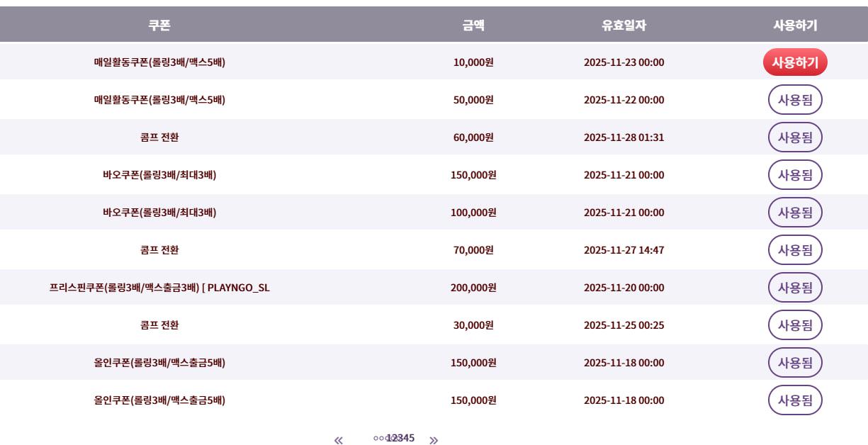Click the 유효일자 column header
This screenshot has height=445, width=868.
624,26
